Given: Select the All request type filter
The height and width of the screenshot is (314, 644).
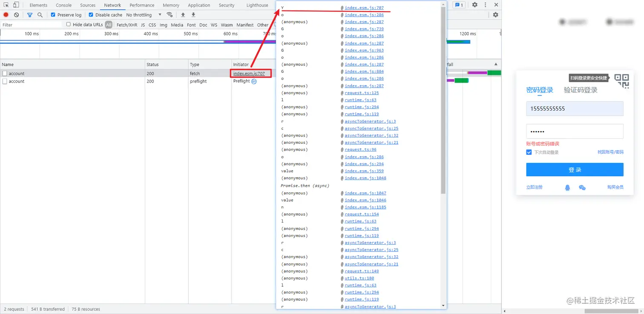Looking at the screenshot, I should tap(109, 25).
